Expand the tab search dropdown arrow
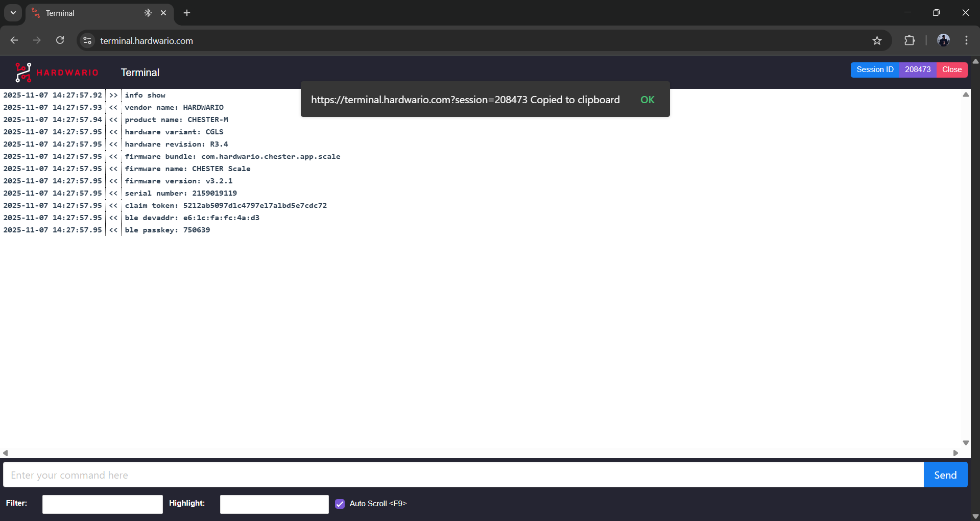Viewport: 980px width, 521px height. pyautogui.click(x=13, y=13)
